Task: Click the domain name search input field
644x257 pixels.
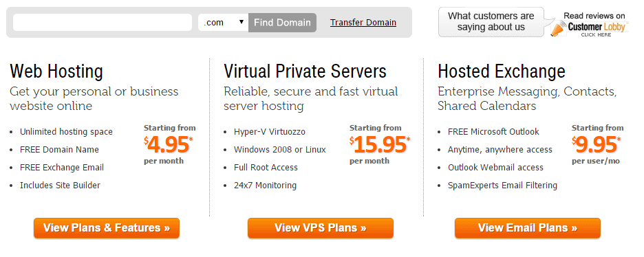Action: tap(103, 23)
